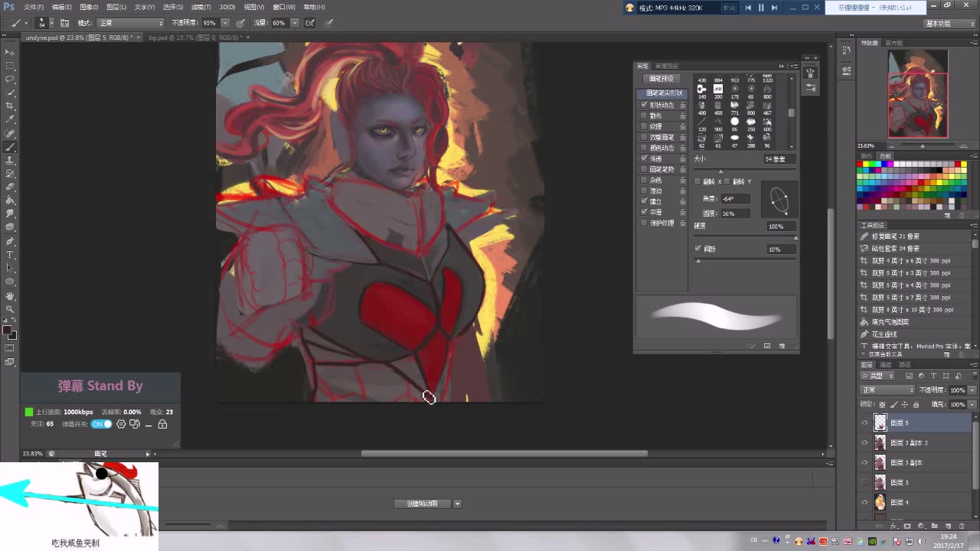The width and height of the screenshot is (980, 551).
Task: Enable the 纹理 checkbox
Action: pyautogui.click(x=644, y=126)
